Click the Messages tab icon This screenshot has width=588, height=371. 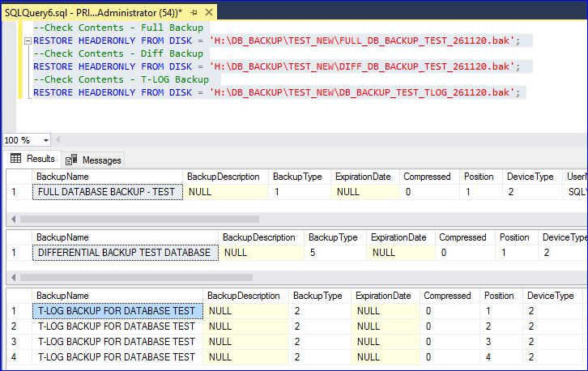click(x=72, y=160)
